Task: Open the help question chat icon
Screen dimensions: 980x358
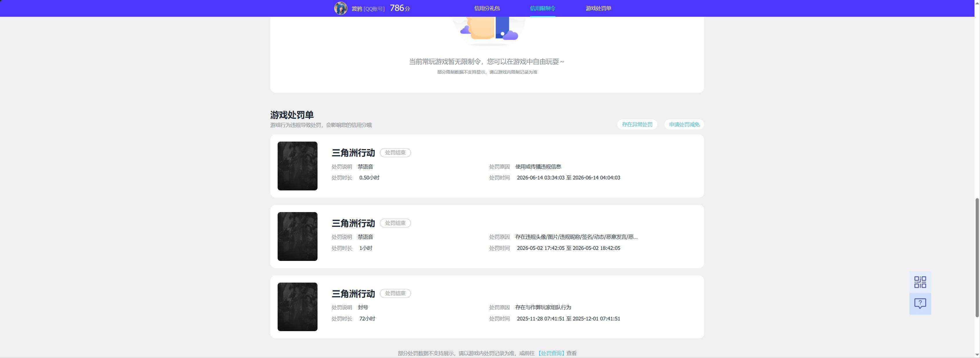Action: 920,304
